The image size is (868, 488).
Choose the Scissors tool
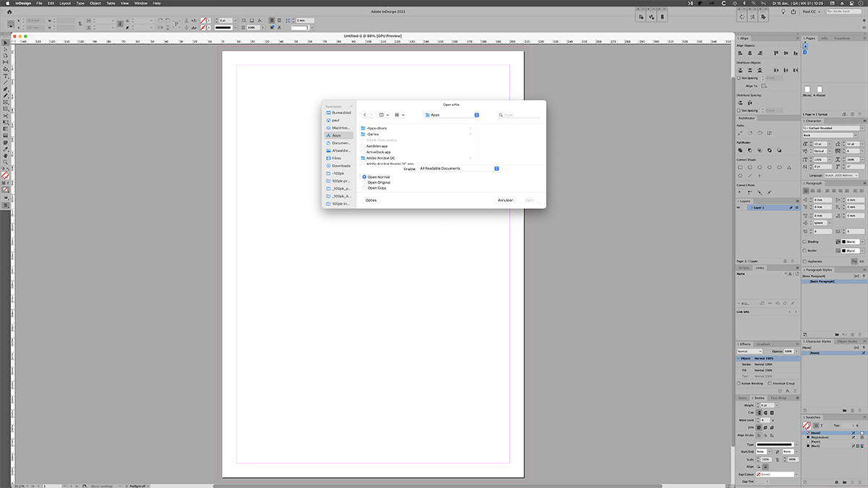pos(5,115)
